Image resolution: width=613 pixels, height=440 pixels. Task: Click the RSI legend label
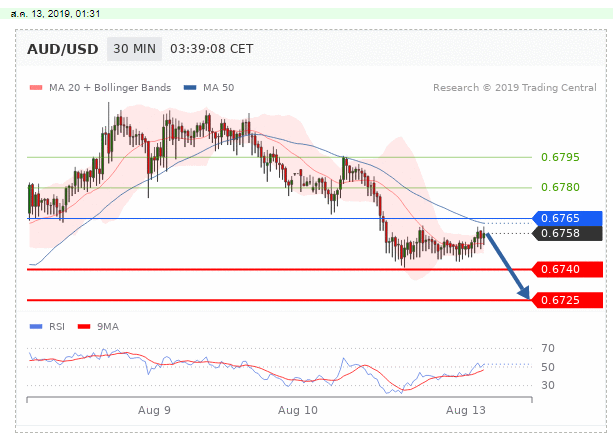(57, 327)
